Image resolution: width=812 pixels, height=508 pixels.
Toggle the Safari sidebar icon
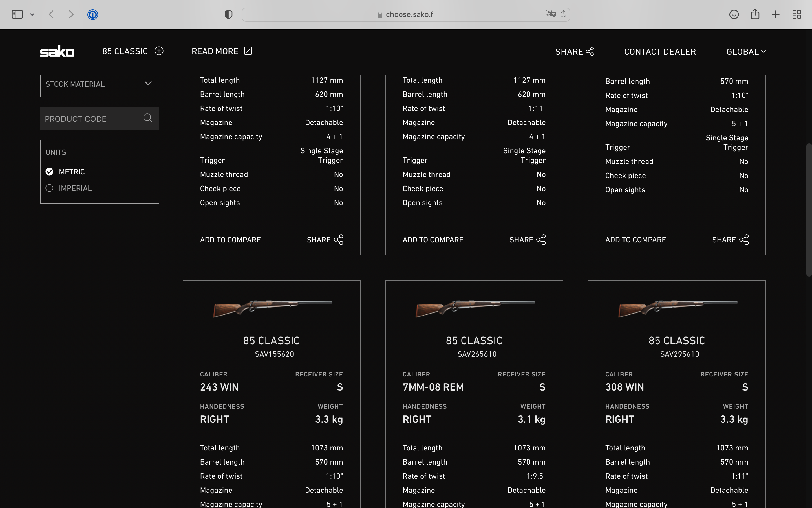17,14
